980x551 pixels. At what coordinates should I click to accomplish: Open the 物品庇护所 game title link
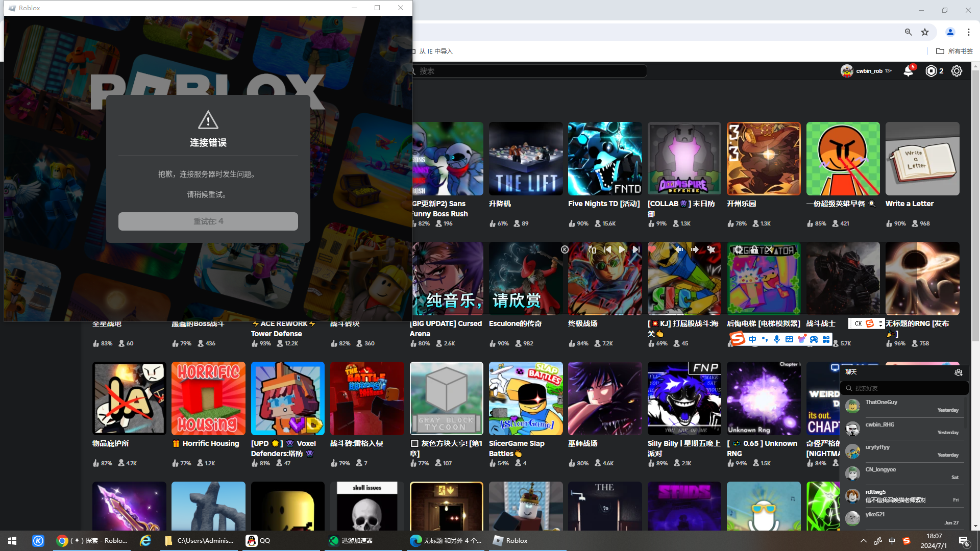click(x=110, y=443)
